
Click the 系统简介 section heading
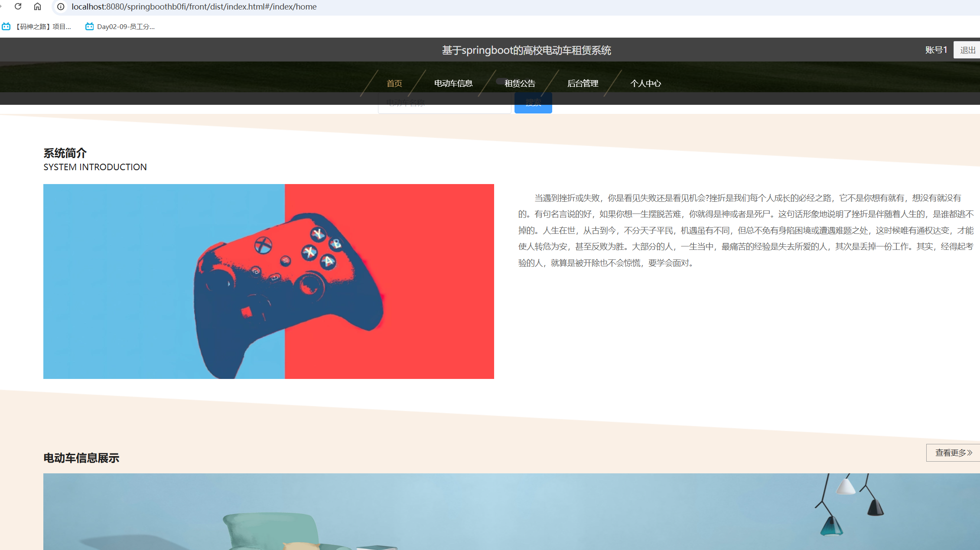[x=65, y=153]
